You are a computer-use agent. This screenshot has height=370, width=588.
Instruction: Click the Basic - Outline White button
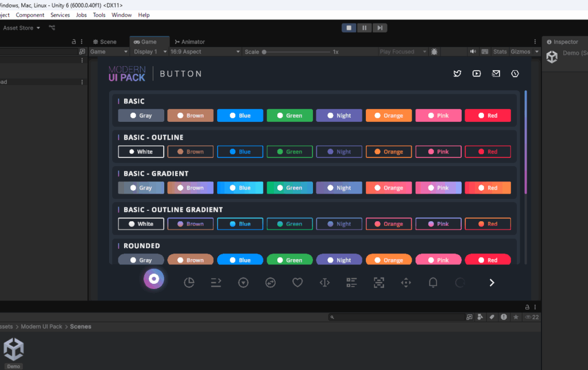coord(141,152)
